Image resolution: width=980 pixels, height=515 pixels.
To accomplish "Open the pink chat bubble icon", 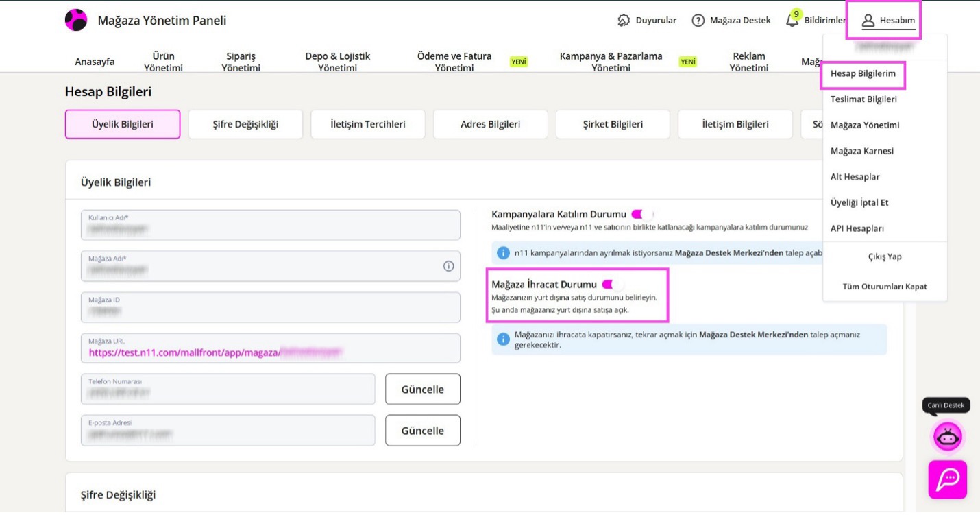I will click(x=948, y=479).
